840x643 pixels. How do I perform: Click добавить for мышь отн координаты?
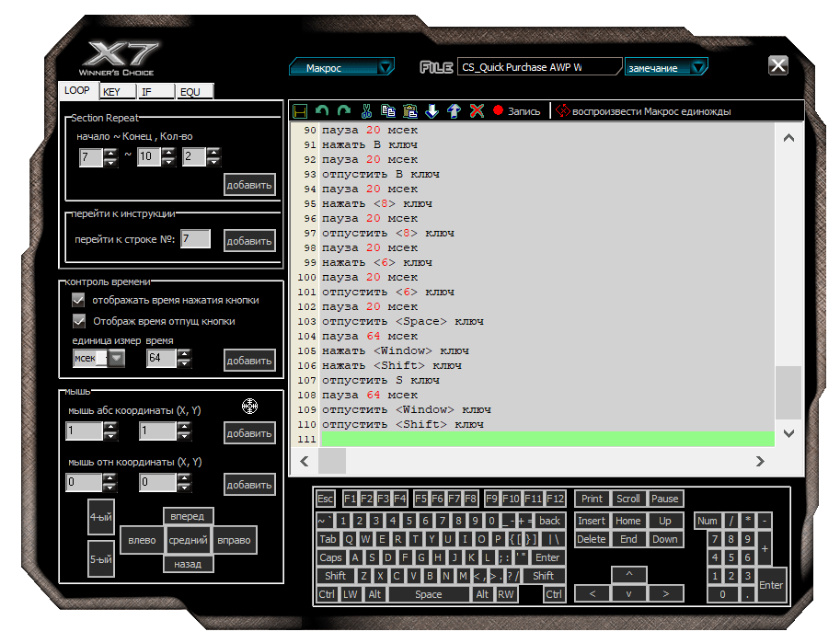pos(249,485)
